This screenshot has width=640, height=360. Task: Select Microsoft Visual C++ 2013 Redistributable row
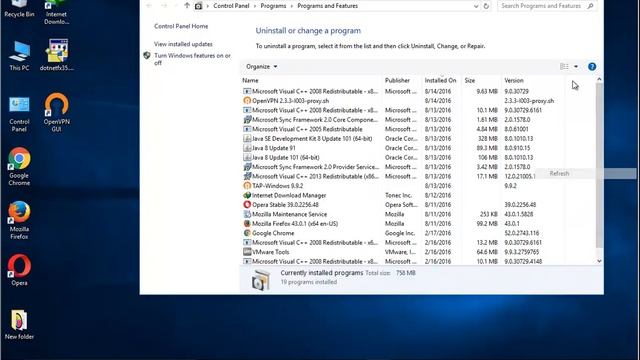[x=402, y=176]
